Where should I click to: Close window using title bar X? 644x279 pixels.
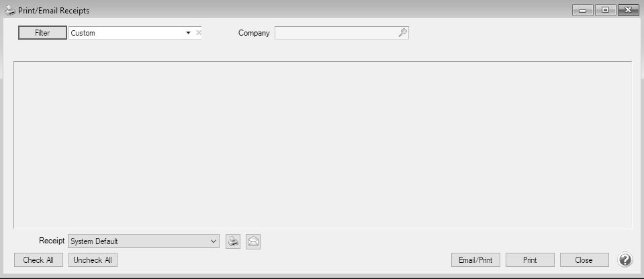(x=629, y=10)
